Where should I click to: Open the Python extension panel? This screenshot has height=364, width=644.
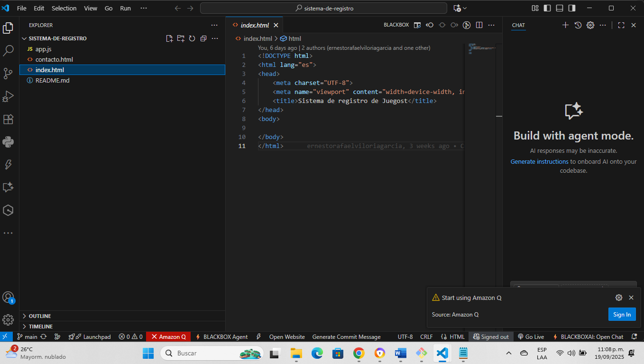tap(8, 141)
